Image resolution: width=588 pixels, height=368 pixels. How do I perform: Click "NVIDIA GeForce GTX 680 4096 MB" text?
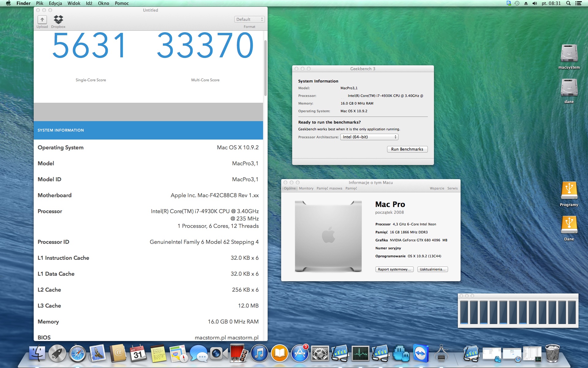pos(419,240)
